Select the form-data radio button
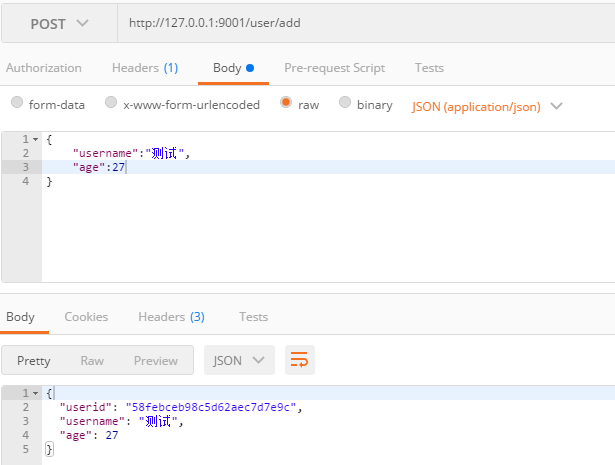Image resolution: width=615 pixels, height=465 pixels. click(x=17, y=102)
